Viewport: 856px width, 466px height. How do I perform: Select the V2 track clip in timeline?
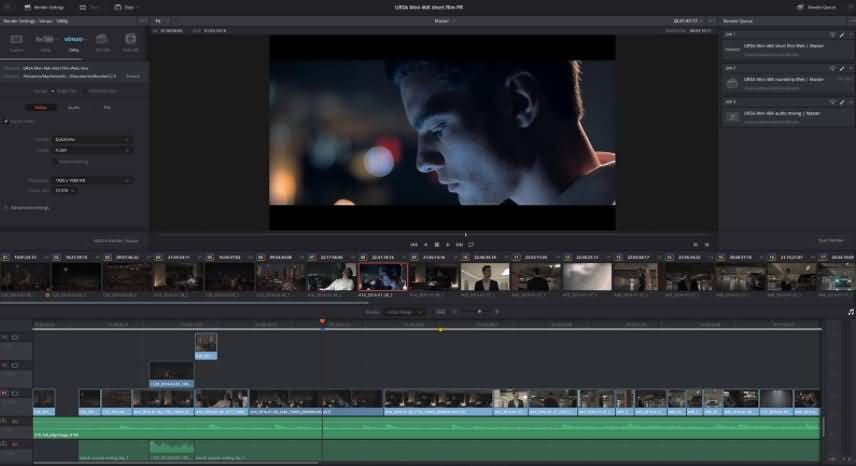171,374
